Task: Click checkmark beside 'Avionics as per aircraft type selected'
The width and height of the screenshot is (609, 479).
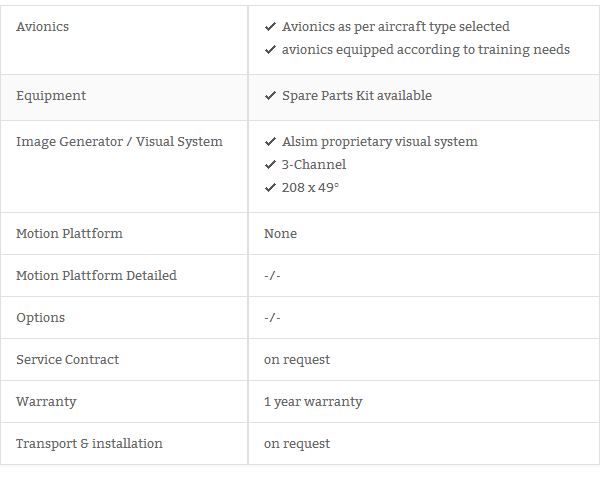Action: coord(270,27)
